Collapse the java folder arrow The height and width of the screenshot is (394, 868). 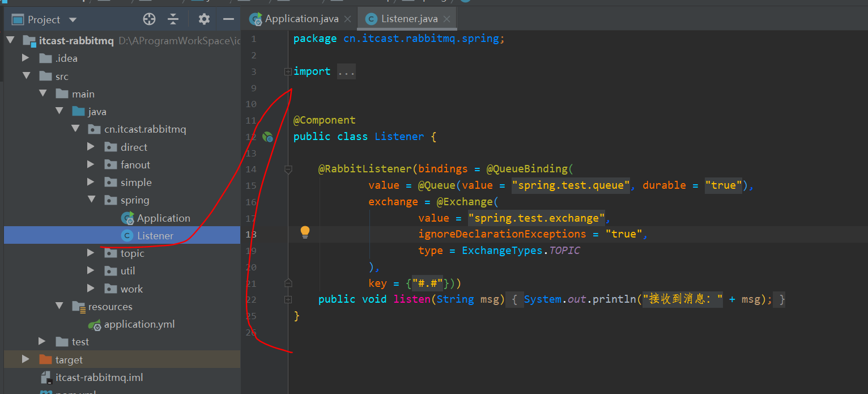[x=59, y=111]
